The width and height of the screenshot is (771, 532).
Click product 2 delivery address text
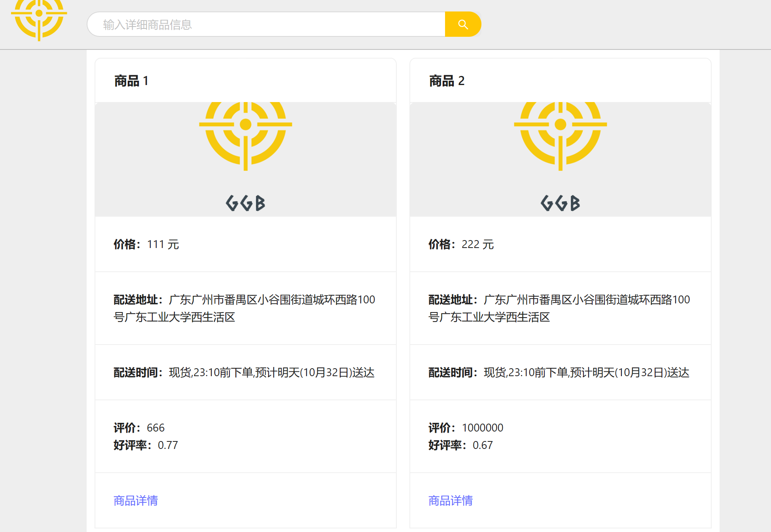point(559,308)
